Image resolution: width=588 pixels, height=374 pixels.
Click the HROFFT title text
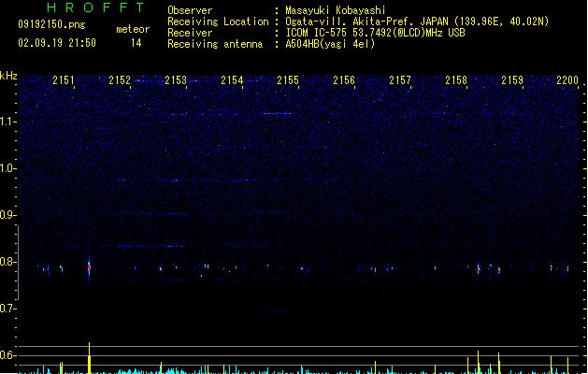point(95,7)
